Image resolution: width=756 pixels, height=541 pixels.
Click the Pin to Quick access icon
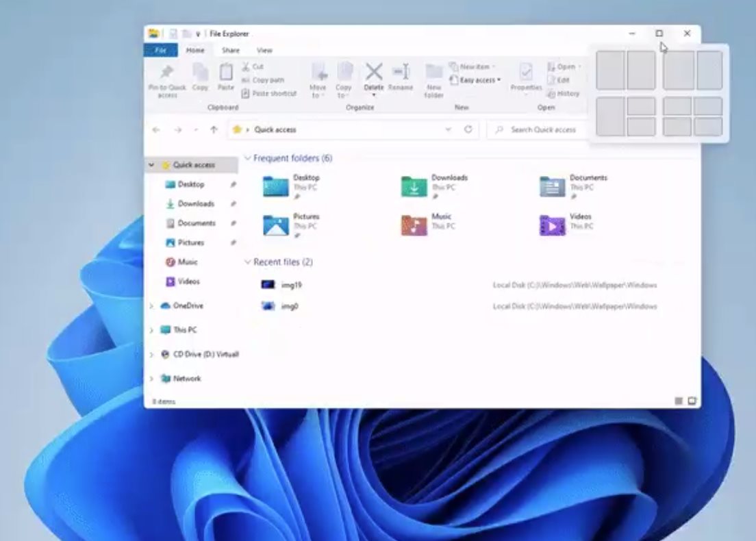tap(167, 72)
